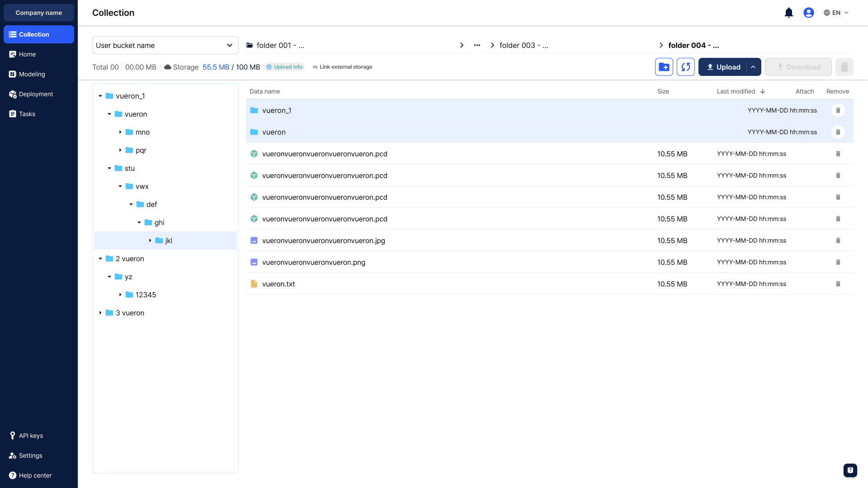
Task: Open user profile avatar icon
Action: click(x=808, y=13)
